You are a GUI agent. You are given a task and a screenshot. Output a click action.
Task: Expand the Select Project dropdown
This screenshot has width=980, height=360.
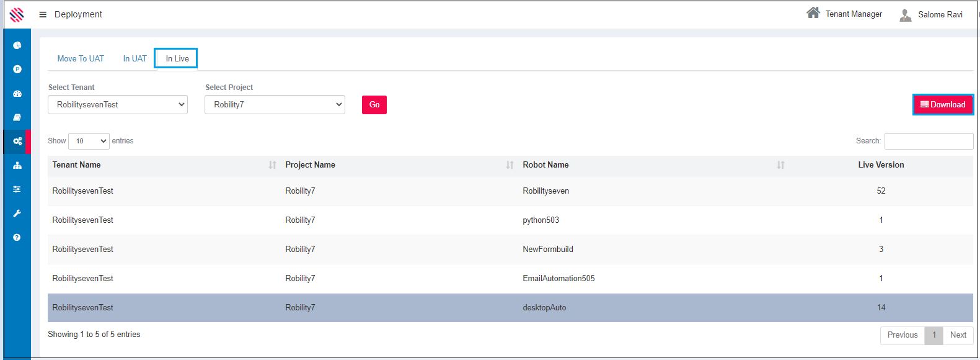275,105
